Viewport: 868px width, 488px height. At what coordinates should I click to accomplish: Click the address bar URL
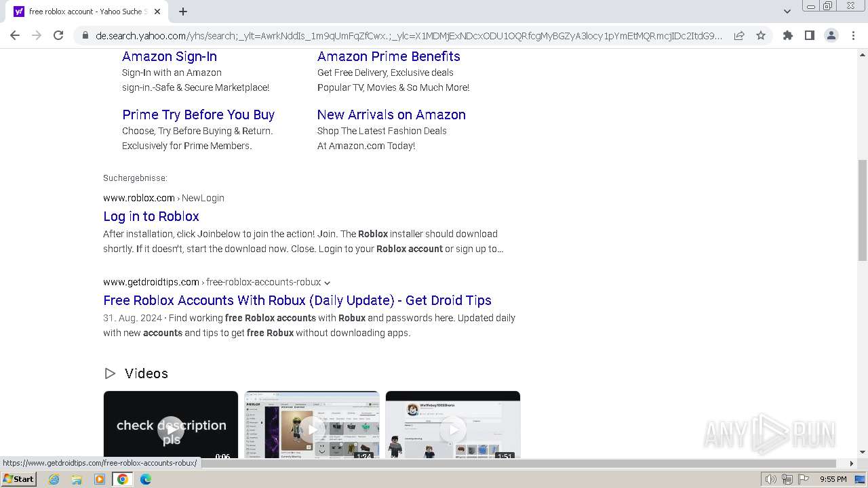[409, 36]
